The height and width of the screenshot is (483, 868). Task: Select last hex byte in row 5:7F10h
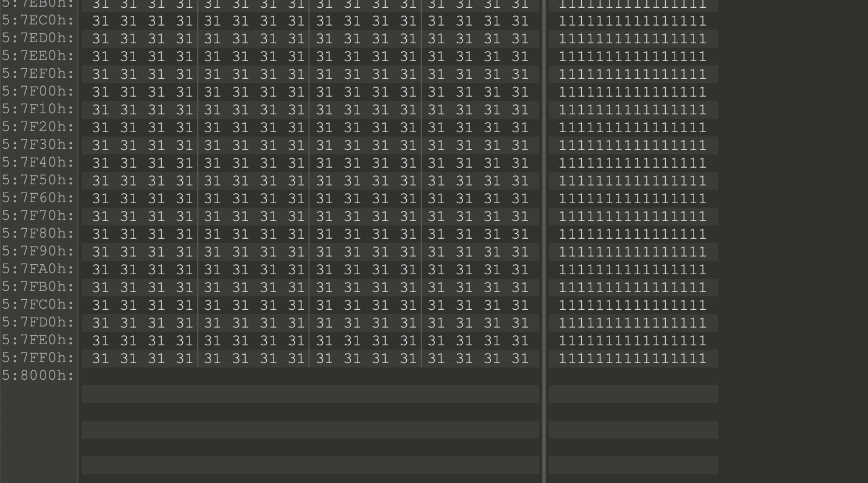tap(520, 110)
